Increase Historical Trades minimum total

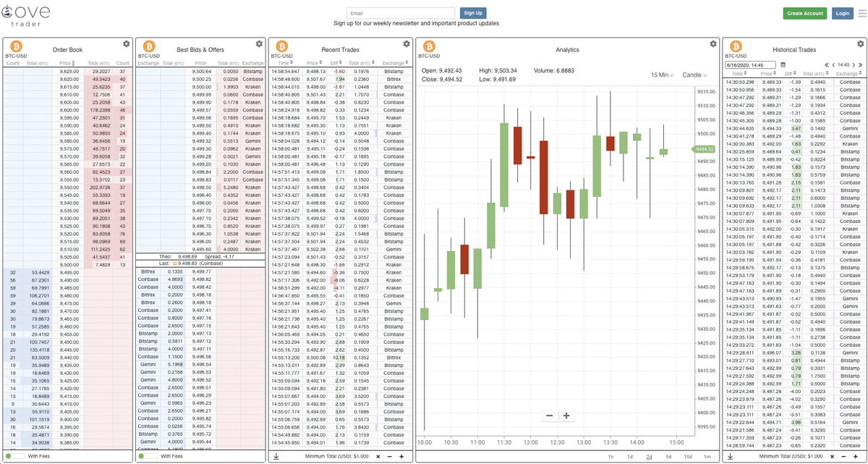pyautogui.click(x=854, y=457)
